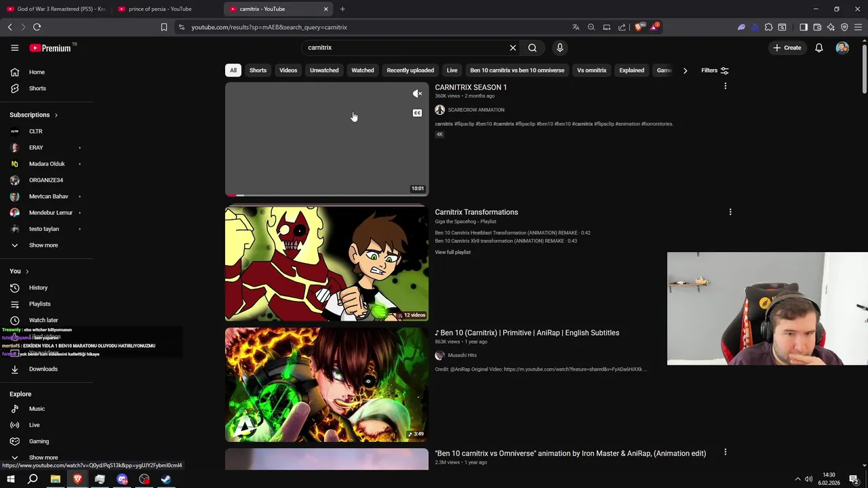Click the YouTube Premium logo
The image size is (868, 488).
pos(50,47)
